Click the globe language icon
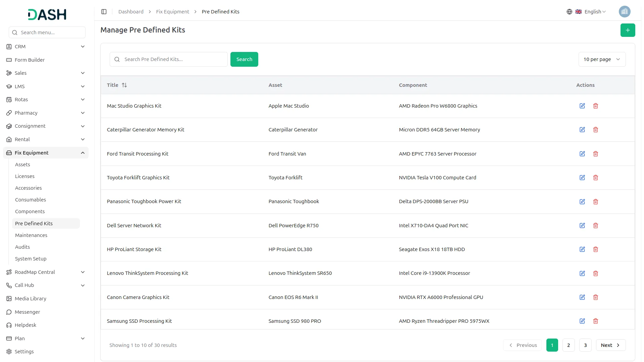 coord(569,12)
